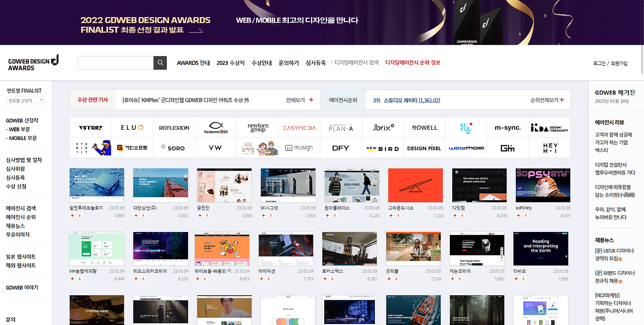
Task: Open 가인소프트 agency logo
Action: click(132, 148)
